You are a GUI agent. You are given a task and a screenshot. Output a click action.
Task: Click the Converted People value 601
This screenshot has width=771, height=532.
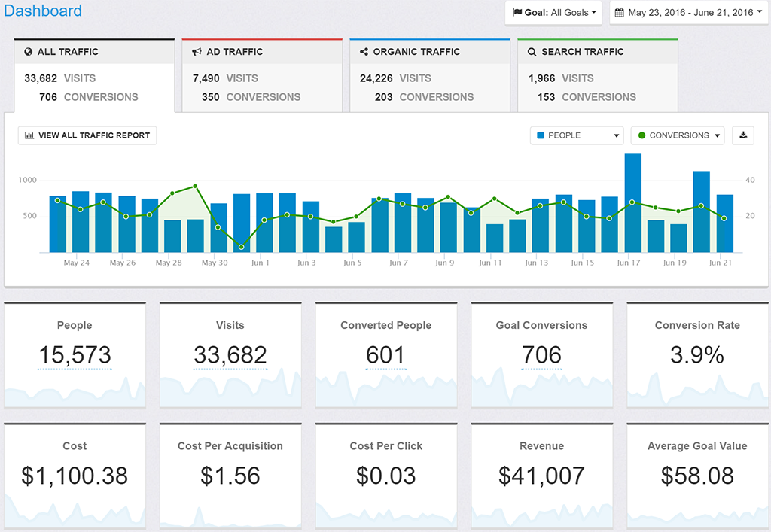pyautogui.click(x=386, y=355)
